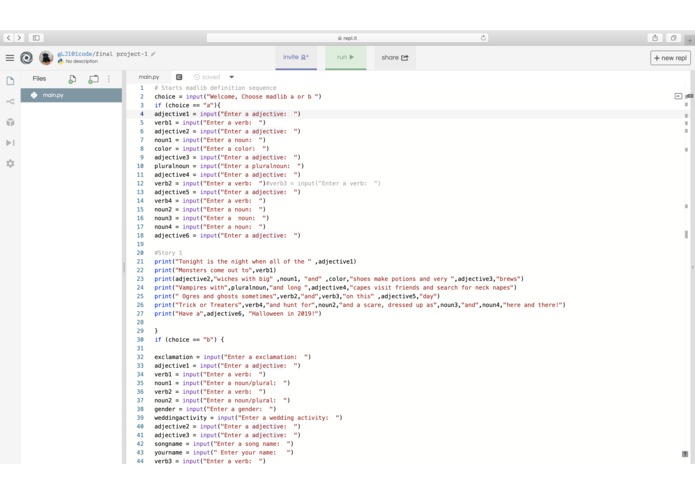Click the 'Monsters come out to' print line
695x494 pixels.
(215, 270)
